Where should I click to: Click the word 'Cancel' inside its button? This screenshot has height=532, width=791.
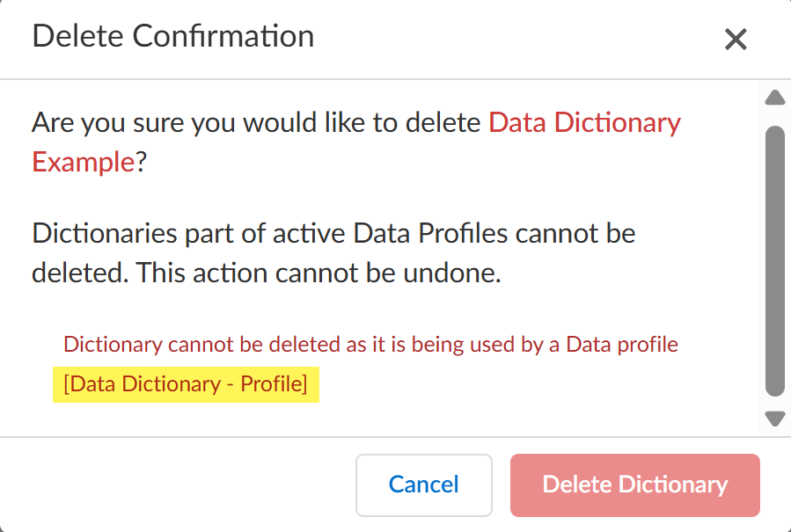point(424,485)
